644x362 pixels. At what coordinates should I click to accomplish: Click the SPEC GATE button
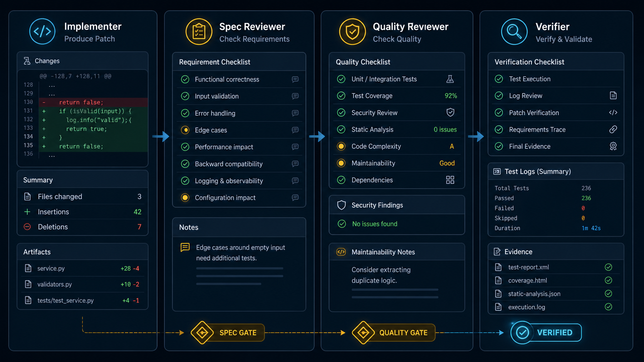tap(228, 332)
